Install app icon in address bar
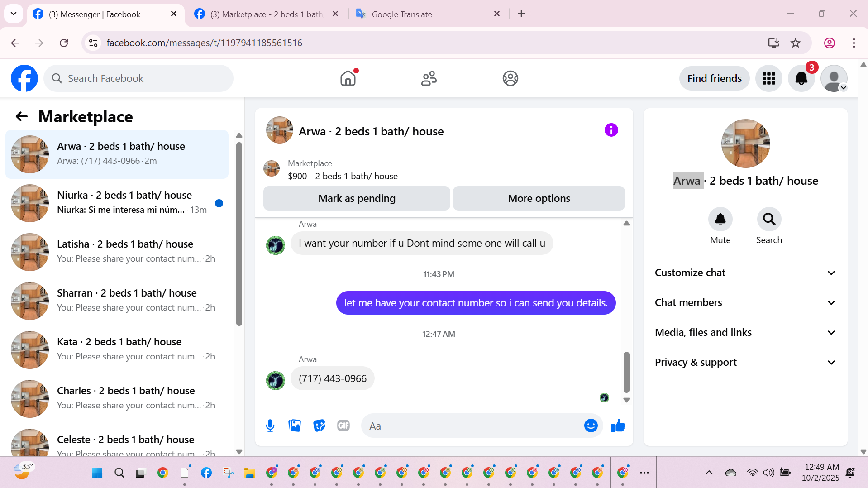 (774, 43)
